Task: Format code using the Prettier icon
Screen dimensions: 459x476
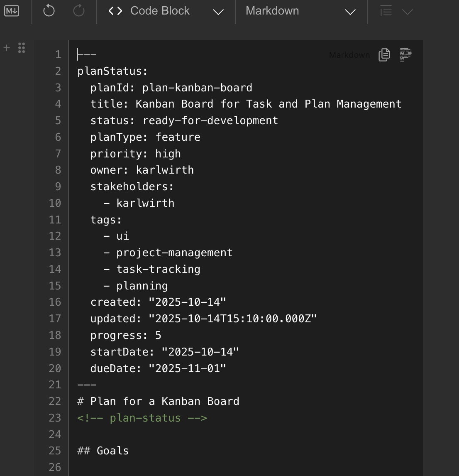Action: pos(405,54)
